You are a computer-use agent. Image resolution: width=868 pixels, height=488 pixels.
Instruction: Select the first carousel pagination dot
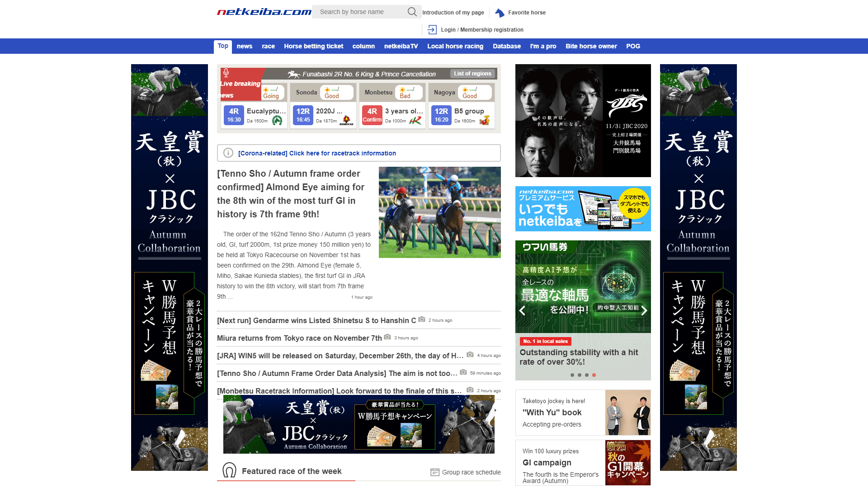point(572,375)
